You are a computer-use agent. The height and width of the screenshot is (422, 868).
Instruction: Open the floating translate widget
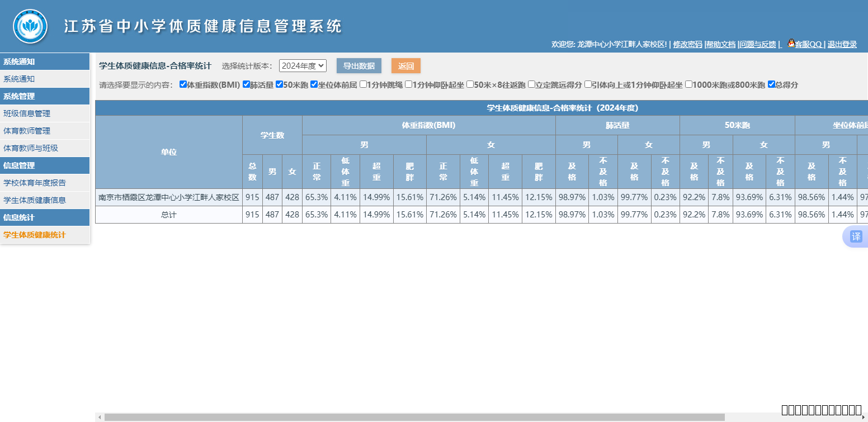(x=856, y=236)
